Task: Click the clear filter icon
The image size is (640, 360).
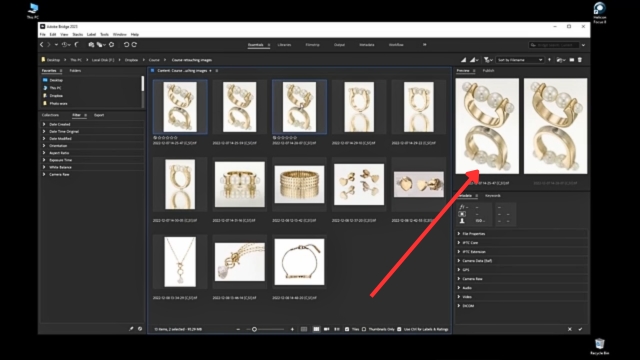Action: click(x=140, y=329)
